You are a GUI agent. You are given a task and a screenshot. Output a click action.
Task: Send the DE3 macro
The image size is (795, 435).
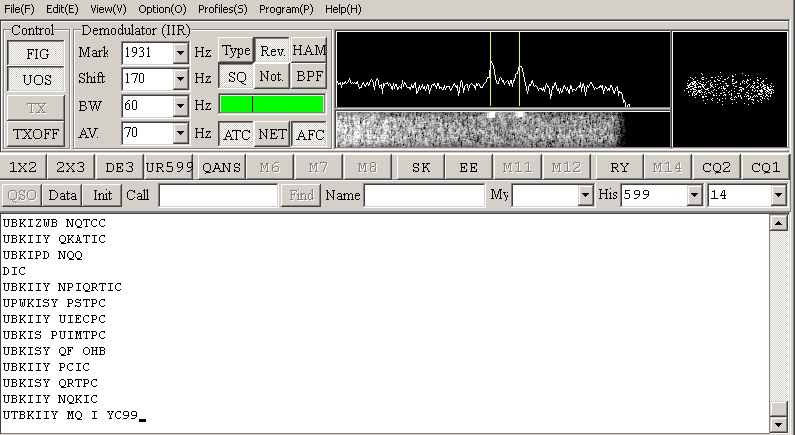119,167
